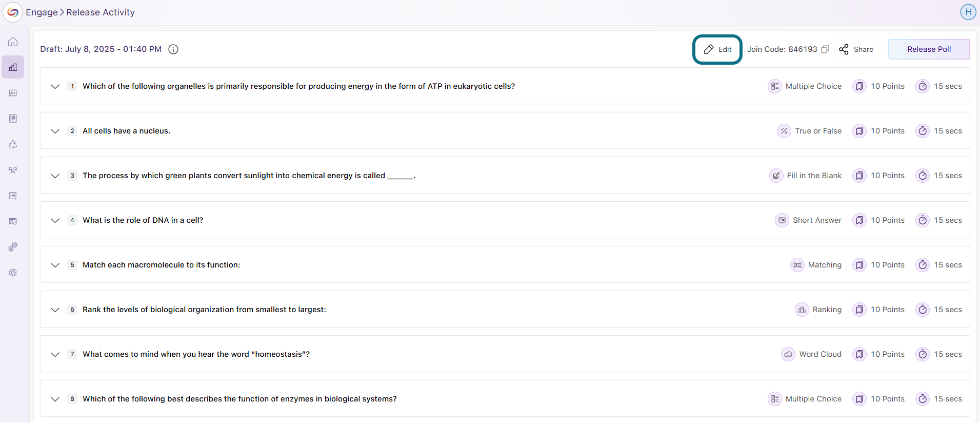Expand question 2 All cells have nucleus
The height and width of the screenshot is (422, 980).
[x=55, y=131]
